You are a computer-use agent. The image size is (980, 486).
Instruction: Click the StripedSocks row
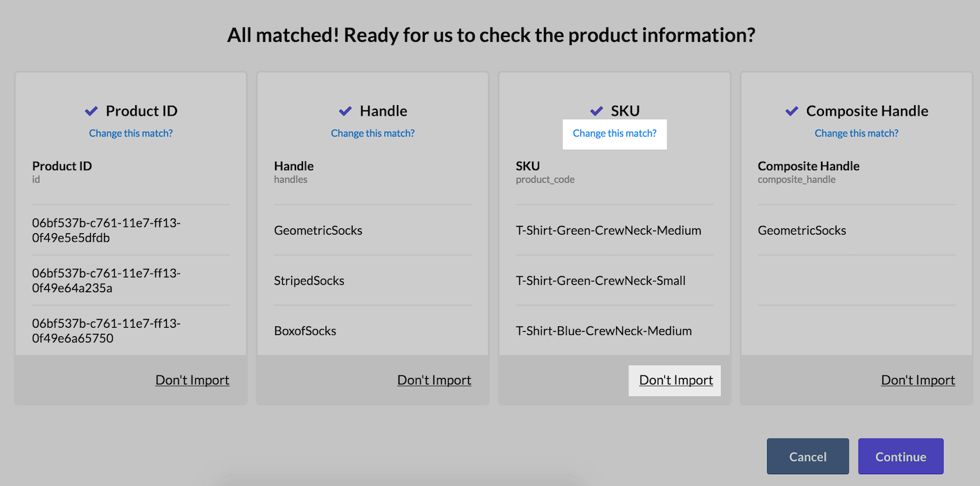point(309,280)
